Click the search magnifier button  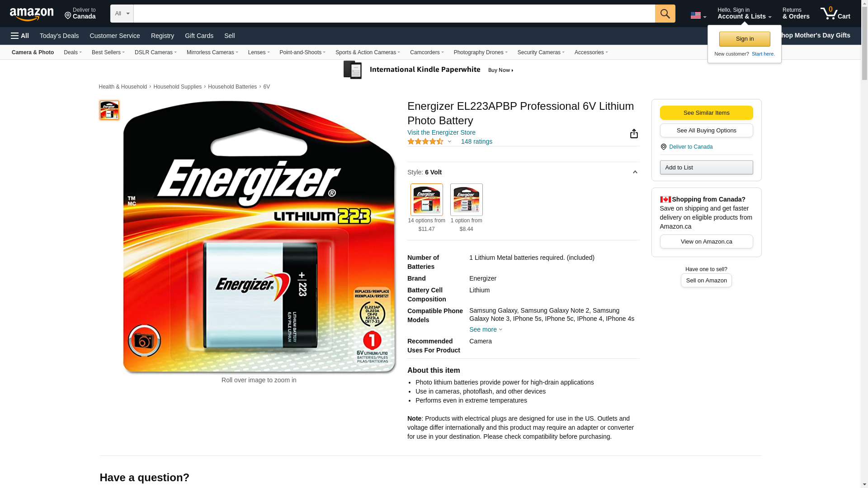665,14
